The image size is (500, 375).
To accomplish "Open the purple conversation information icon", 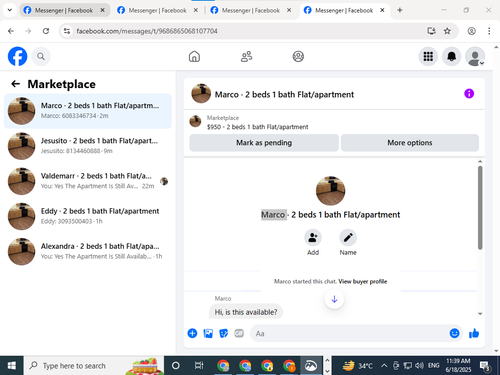I will pos(469,94).
